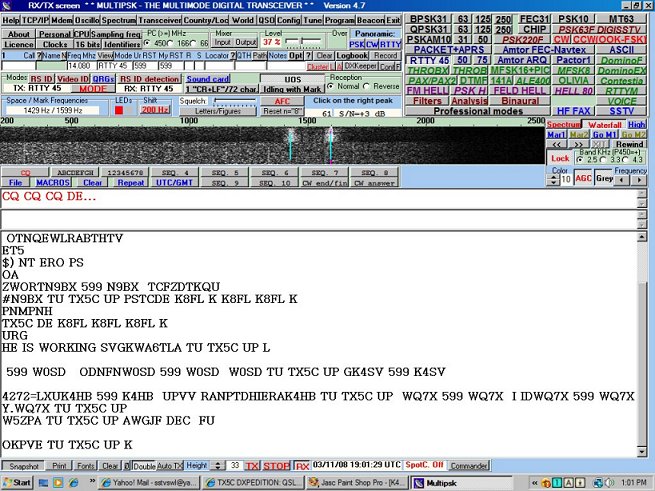The image size is (655, 491).
Task: Adjust the Color value spinner
Action: 553,180
